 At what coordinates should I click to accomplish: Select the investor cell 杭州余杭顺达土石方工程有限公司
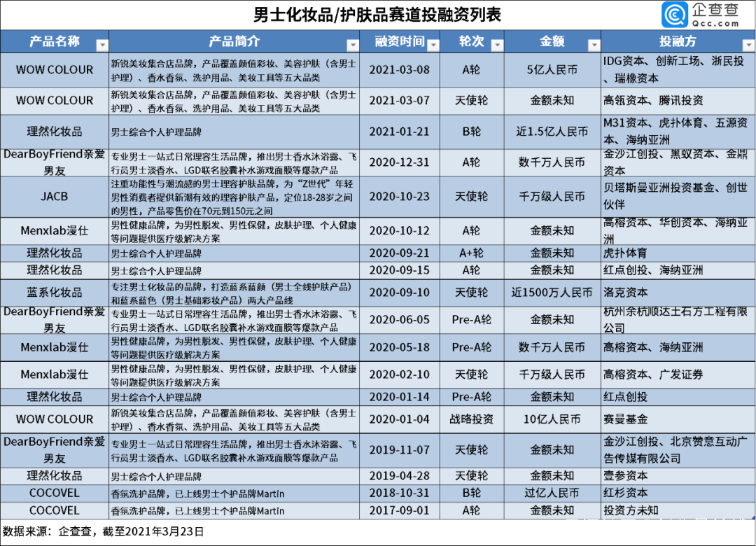click(678, 321)
